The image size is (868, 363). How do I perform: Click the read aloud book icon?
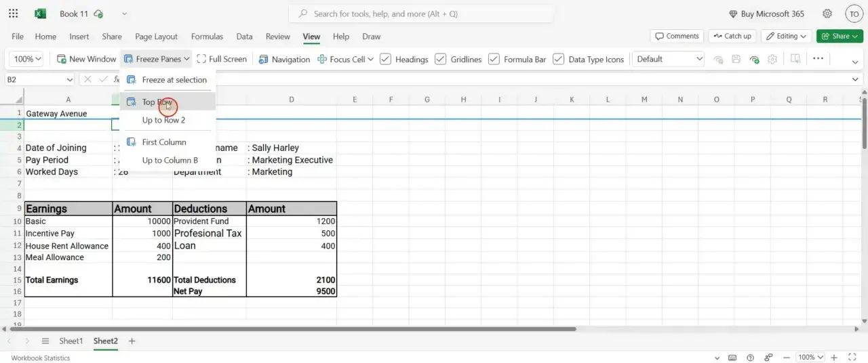[x=796, y=59]
